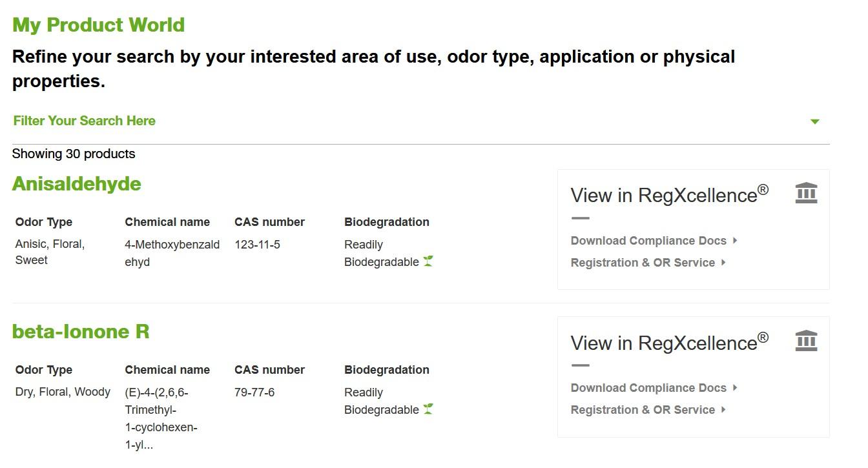This screenshot has height=468, width=868.
Task: Click the arrow next to beta-Ionone R Download Compliance Docs
Action: (x=735, y=388)
